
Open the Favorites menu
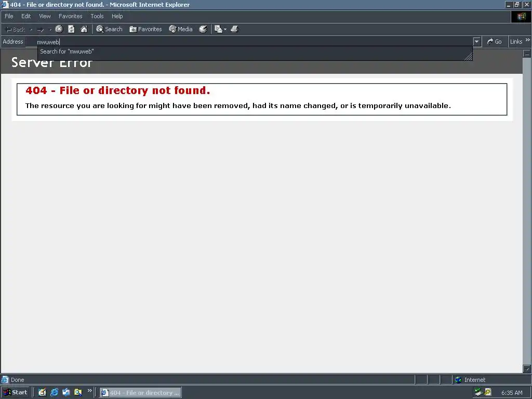coord(70,16)
